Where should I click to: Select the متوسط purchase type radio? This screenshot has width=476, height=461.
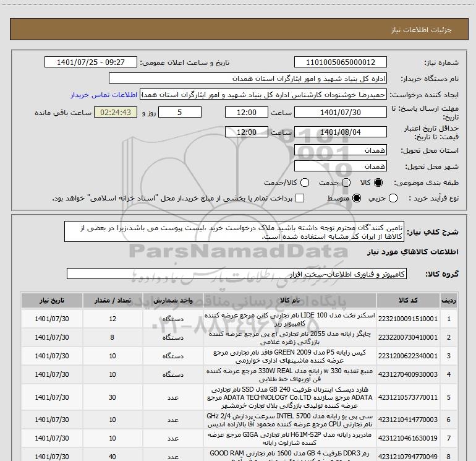(357, 198)
